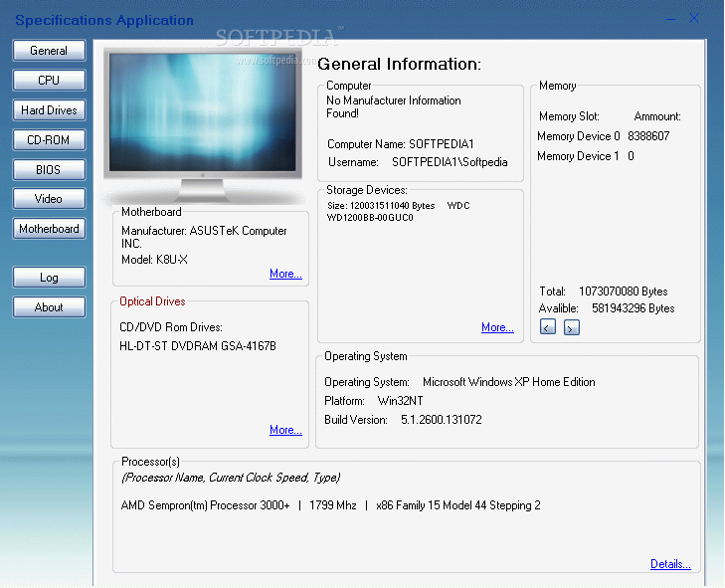The image size is (725, 588).
Task: Click Computer Name SOFTPEDIA1 text
Action: click(401, 144)
